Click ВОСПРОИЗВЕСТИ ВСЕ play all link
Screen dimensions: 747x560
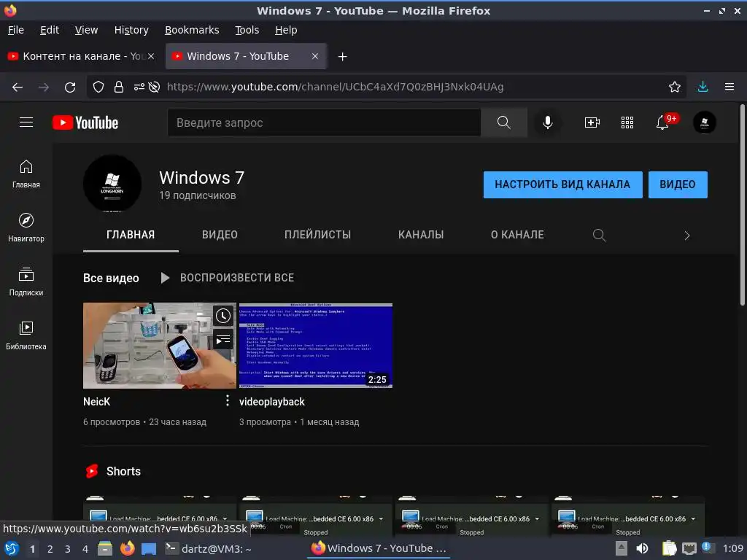[x=228, y=278]
